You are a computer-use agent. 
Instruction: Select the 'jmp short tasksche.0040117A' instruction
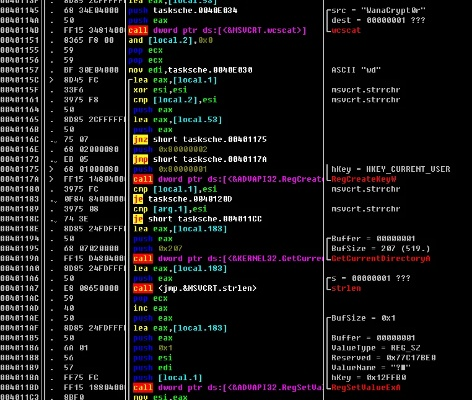coord(200,159)
